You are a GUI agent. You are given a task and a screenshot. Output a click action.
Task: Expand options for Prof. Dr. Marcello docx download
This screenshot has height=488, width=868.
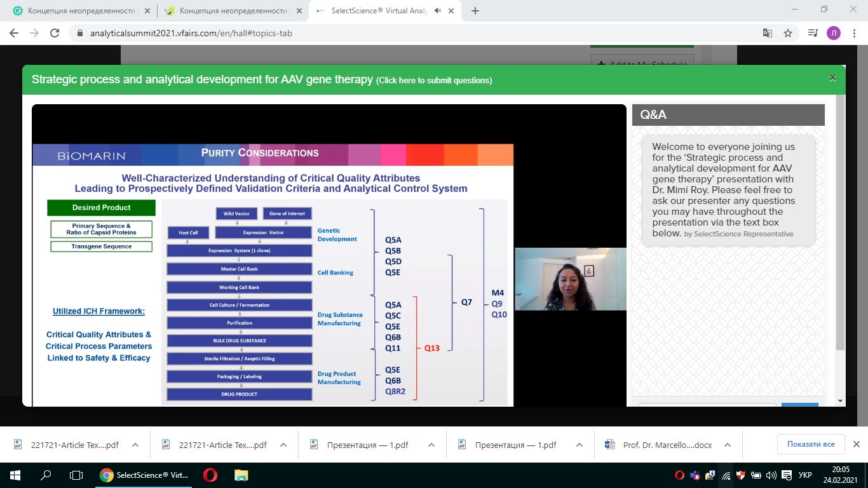pos(728,445)
